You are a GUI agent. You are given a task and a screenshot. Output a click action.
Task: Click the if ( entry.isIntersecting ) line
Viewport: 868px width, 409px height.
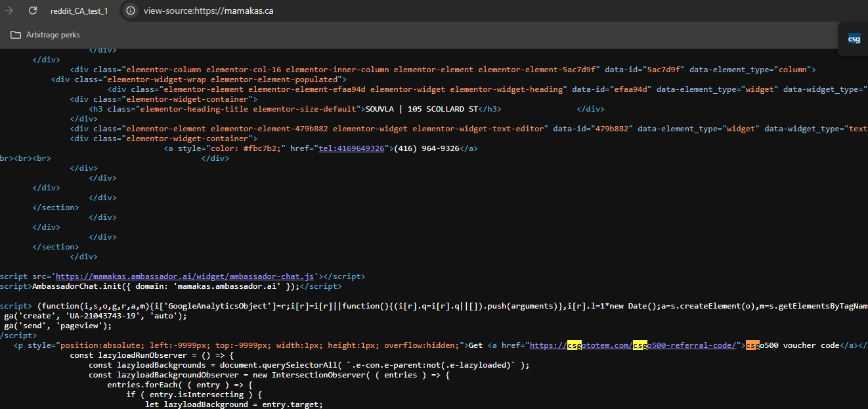[194, 395]
